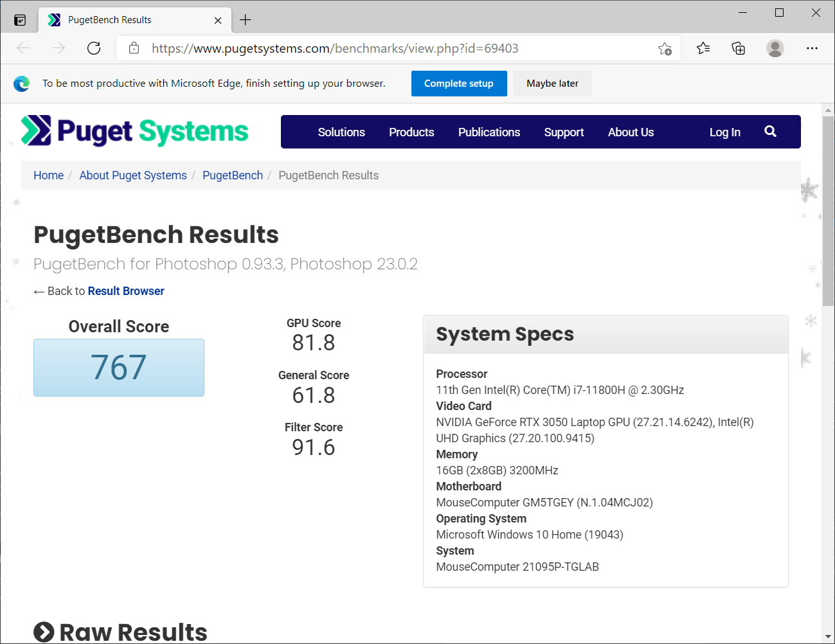
Task: Click the Puget Systems logo
Action: [x=134, y=131]
